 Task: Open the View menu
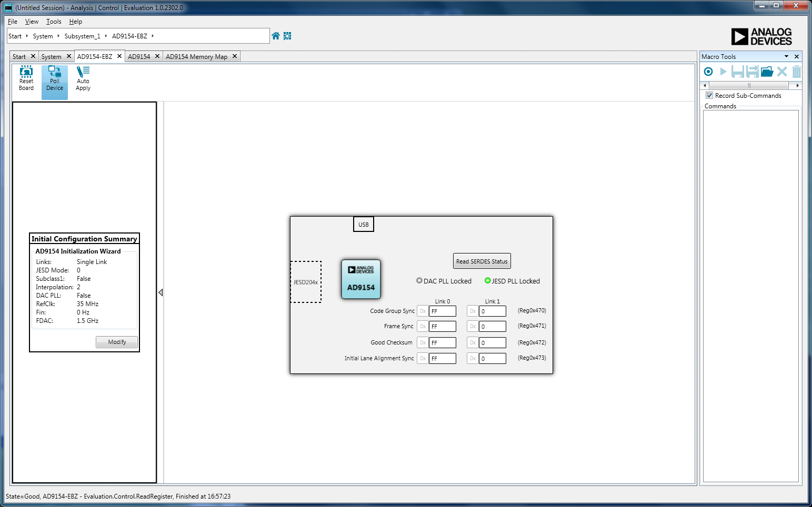coord(32,22)
